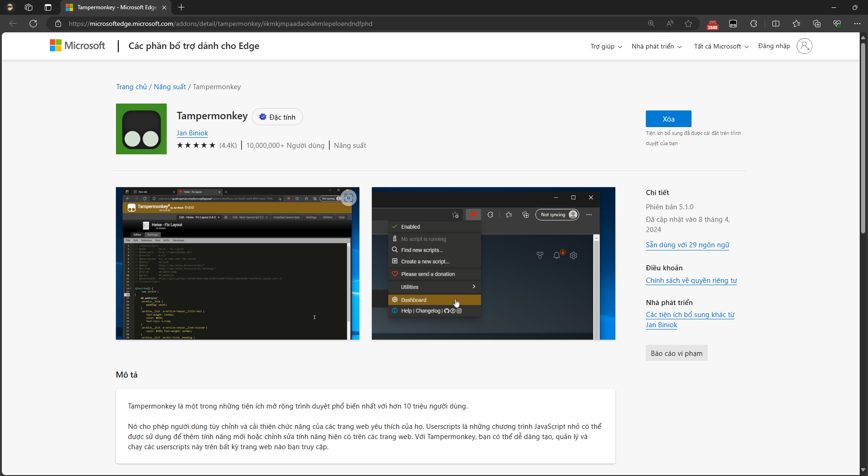Click Báo cáo vi phạm button

point(676,353)
